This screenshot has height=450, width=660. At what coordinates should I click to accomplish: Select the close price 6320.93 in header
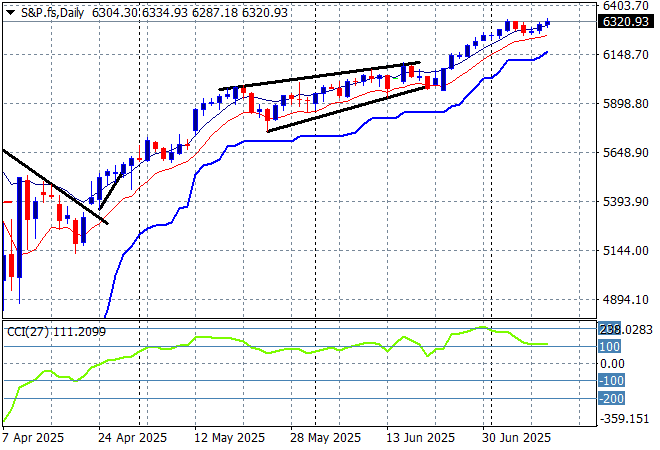click(x=265, y=13)
